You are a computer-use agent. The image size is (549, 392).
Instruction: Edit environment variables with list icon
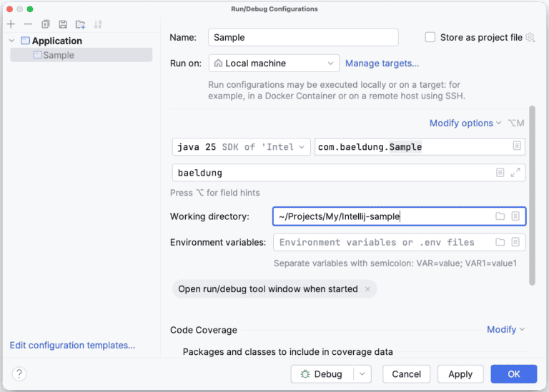pos(515,242)
